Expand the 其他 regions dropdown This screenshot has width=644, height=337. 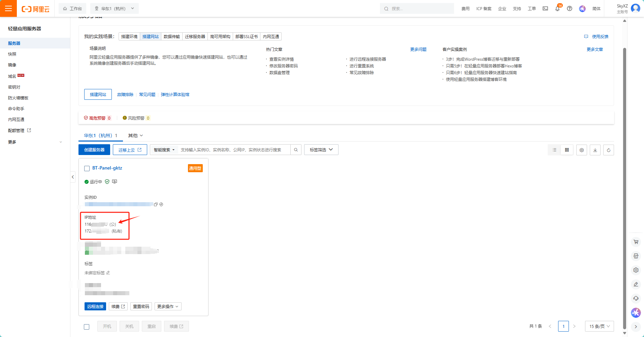pos(135,135)
